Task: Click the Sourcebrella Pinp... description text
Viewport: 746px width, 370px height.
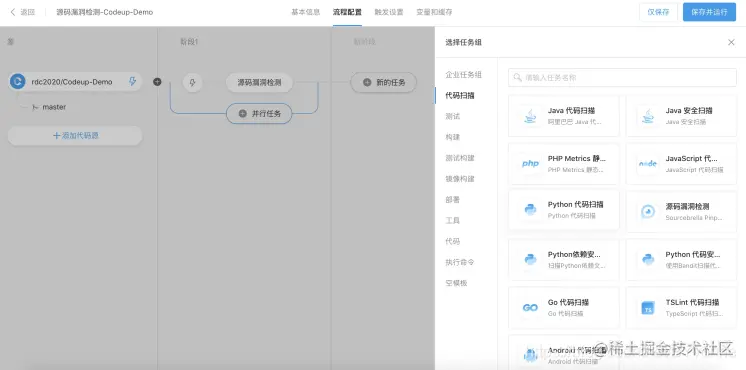Action: pyautogui.click(x=694, y=218)
